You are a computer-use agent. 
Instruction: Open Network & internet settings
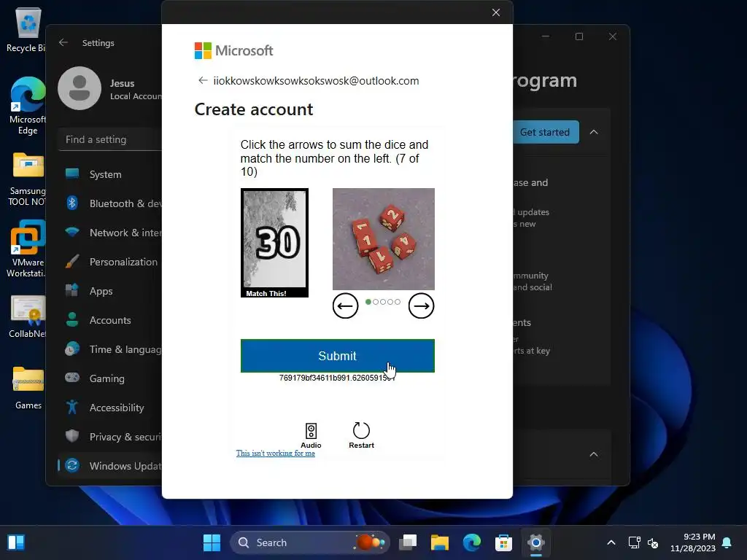[111, 233]
